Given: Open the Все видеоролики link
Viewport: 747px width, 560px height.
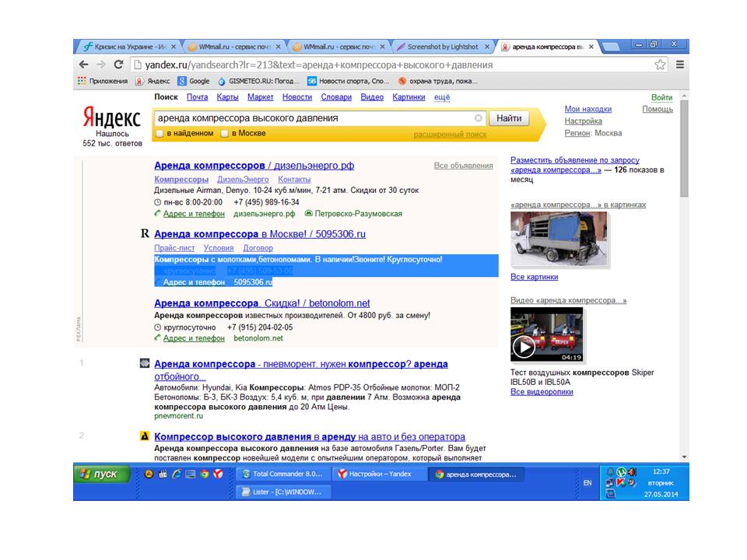Looking at the screenshot, I should click(542, 392).
